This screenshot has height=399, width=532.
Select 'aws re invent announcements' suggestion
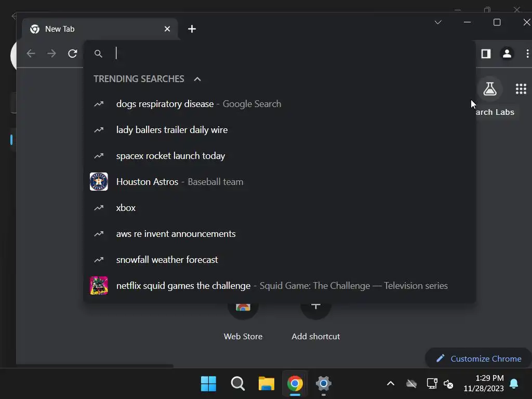(x=279, y=234)
